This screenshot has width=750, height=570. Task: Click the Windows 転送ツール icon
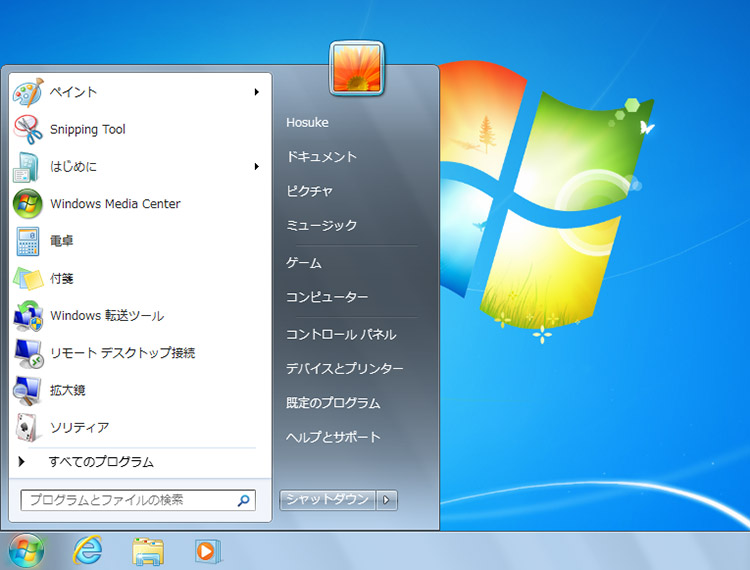tap(27, 316)
